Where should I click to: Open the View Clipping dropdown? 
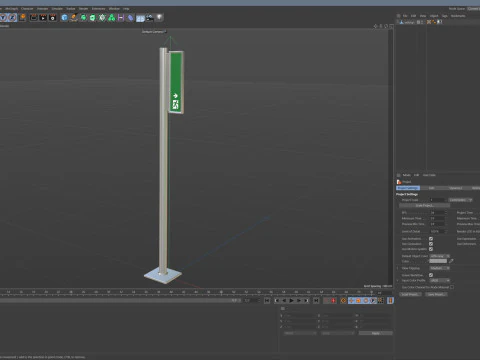[x=439, y=268]
